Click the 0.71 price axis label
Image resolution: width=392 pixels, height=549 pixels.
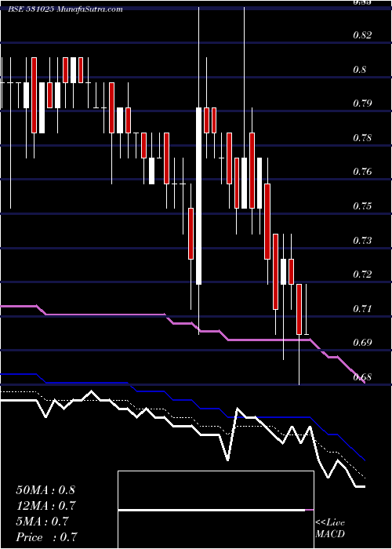click(362, 308)
